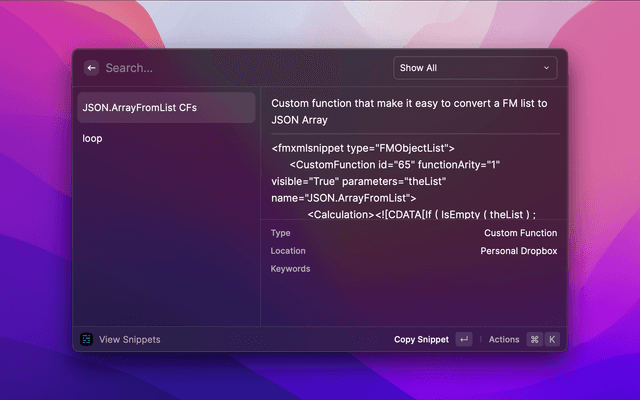The image size is (640, 400).
Task: Click the Copy Snippet button
Action: point(421,339)
